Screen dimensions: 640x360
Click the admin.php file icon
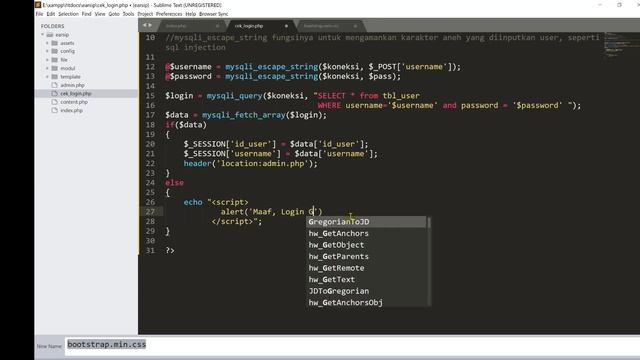(55, 85)
